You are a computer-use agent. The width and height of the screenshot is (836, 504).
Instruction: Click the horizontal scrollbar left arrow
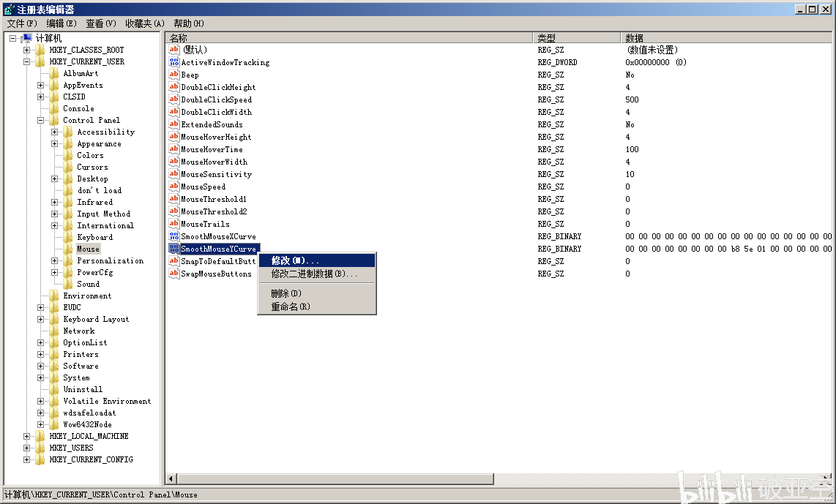pos(171,479)
